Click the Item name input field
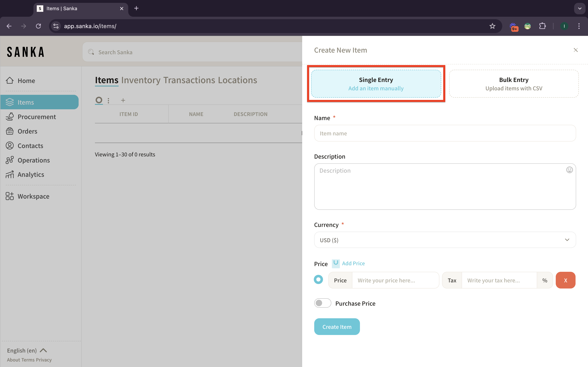Screen dimensions: 588x367 tap(445, 133)
